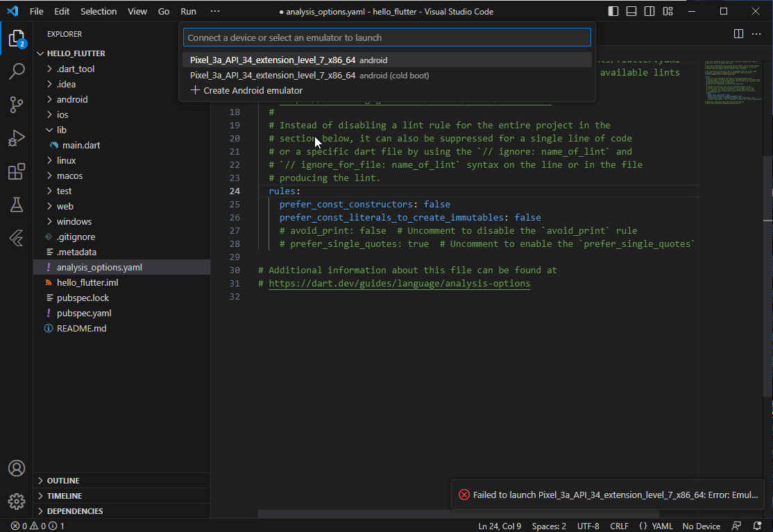Open hello_flutter.iml file
The width and height of the screenshot is (773, 532).
point(121,283)
